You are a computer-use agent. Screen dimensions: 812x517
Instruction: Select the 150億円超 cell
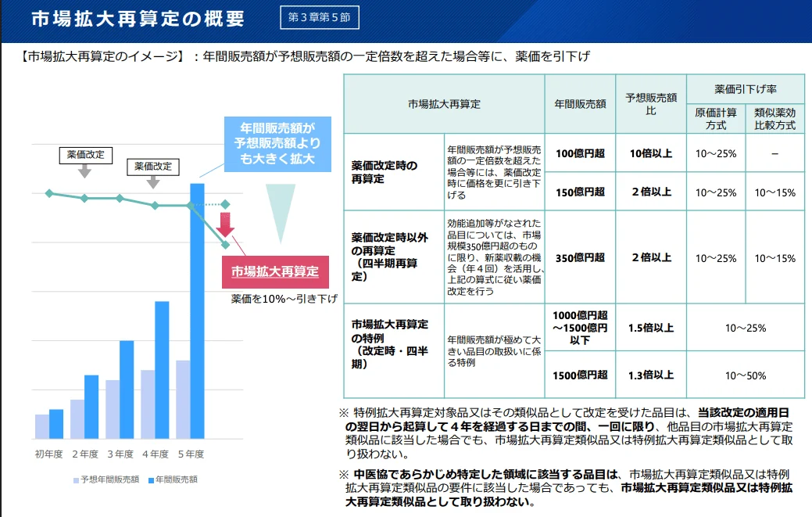pos(580,192)
